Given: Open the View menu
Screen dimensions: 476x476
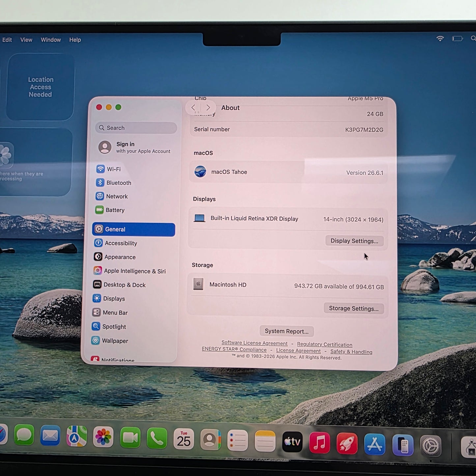Looking at the screenshot, I should pos(26,40).
